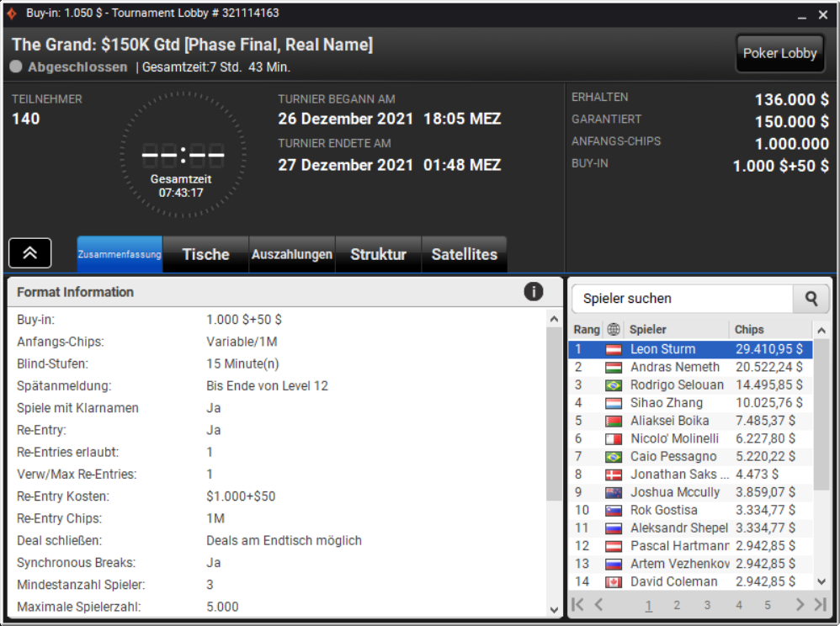Go to next page of player list
Screen dimensions: 840x626
point(800,605)
